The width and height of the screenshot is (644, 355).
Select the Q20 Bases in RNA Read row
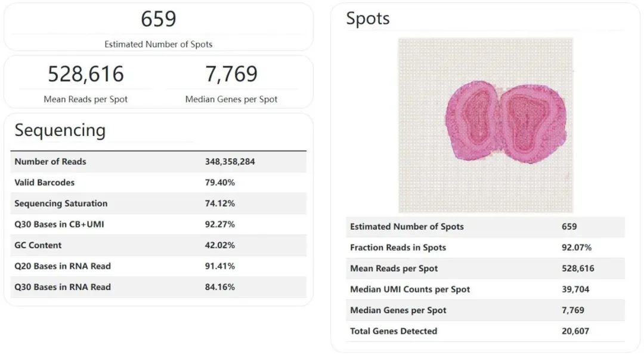tap(158, 266)
